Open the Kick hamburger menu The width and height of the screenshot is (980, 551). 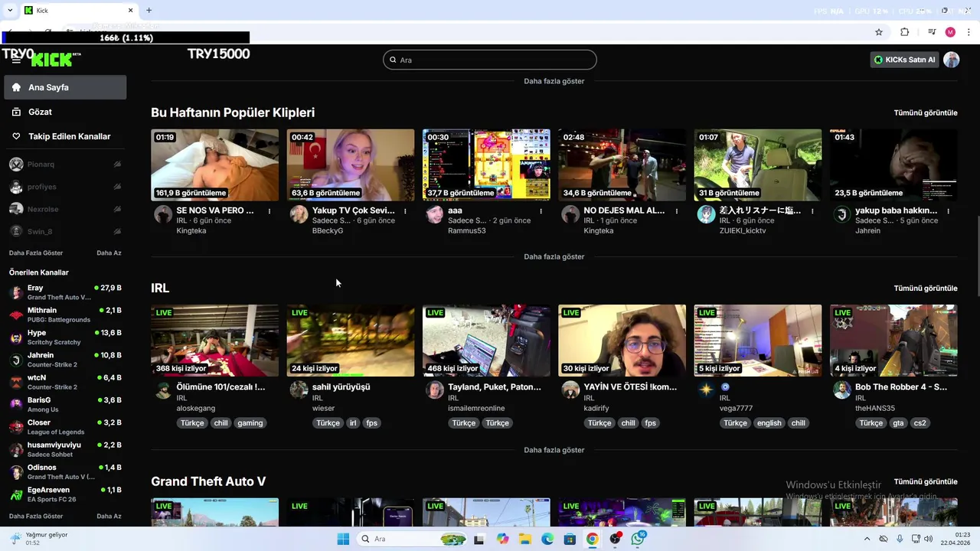click(x=16, y=60)
